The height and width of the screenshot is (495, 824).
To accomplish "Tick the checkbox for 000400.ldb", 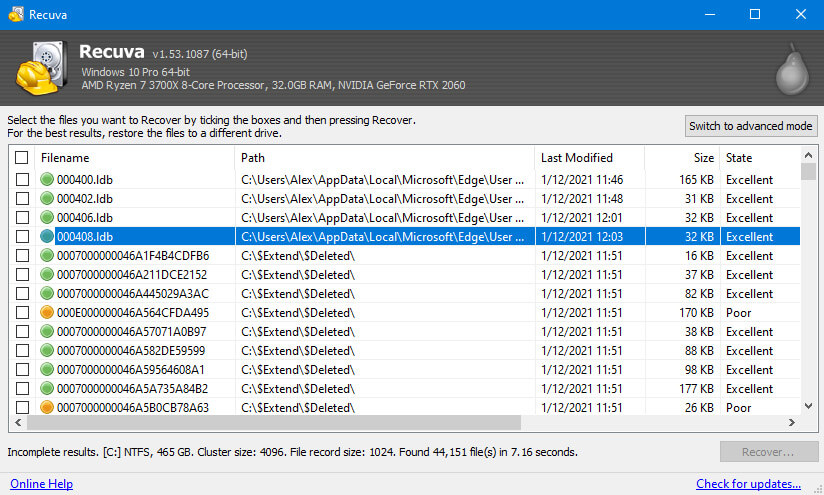I will 22,180.
